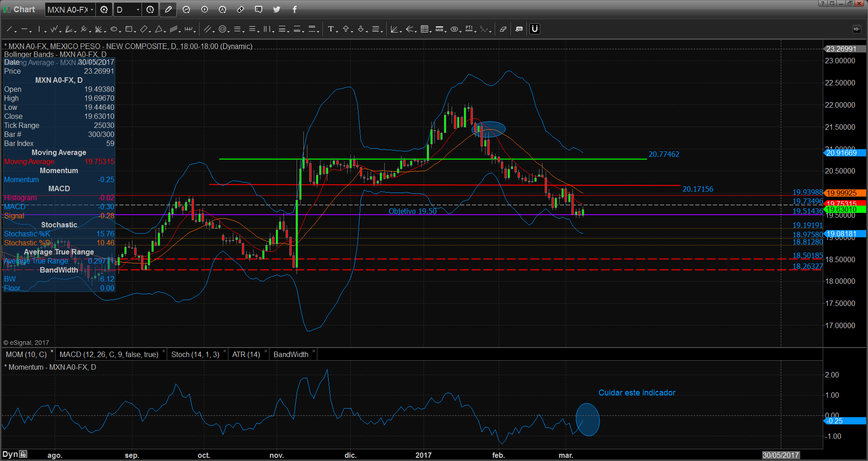Expand the PTI tool dropdown arrow

point(476,32)
